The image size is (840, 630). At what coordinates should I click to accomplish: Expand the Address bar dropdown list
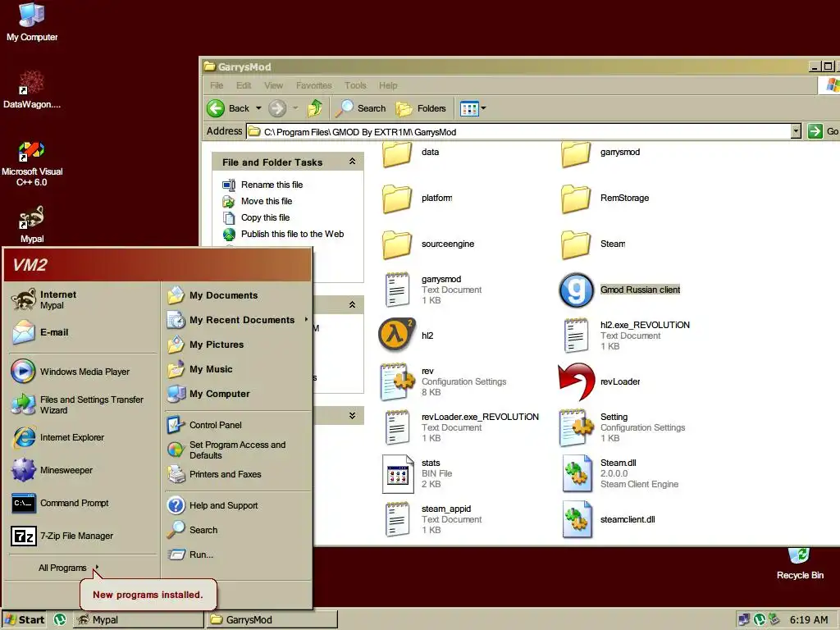tap(796, 131)
